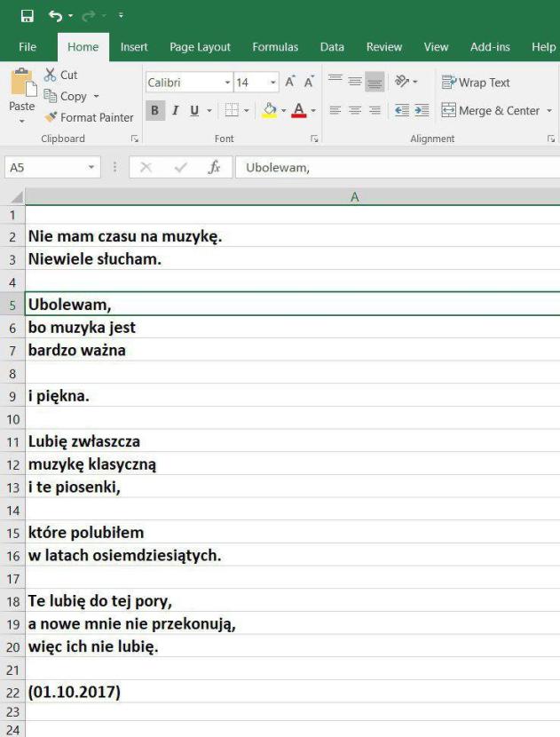This screenshot has width=560, height=737.
Task: Click the Center horizontal alignment icon
Action: click(355, 111)
